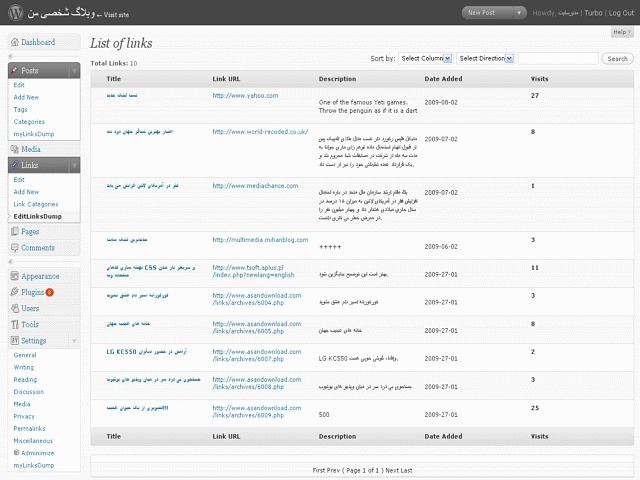Open Dashboard via its house icon

click(x=15, y=42)
